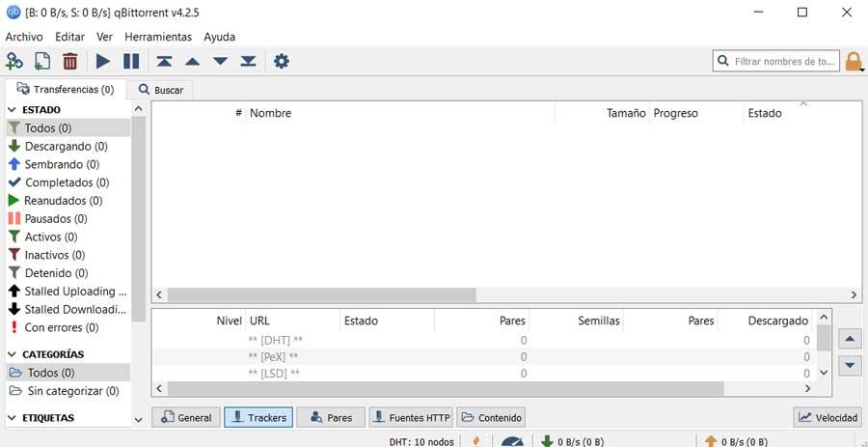Sort torrents by Progreso column
Image resolution: width=868 pixels, height=447 pixels.
click(696, 113)
